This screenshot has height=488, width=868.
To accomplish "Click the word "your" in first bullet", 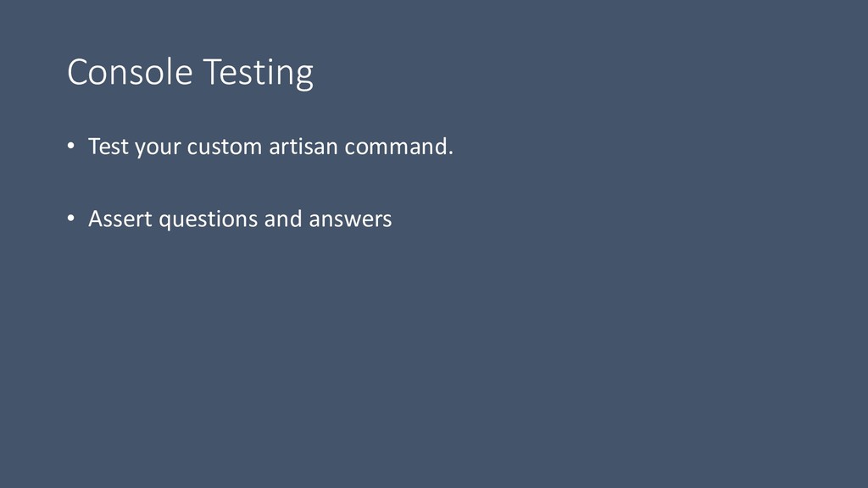I will point(157,147).
